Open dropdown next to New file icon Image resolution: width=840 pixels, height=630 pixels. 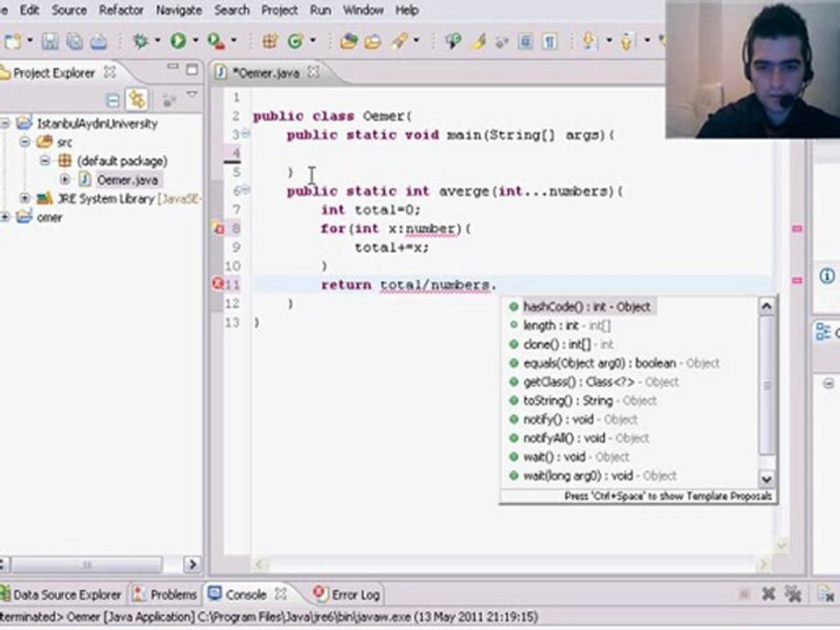click(x=30, y=41)
